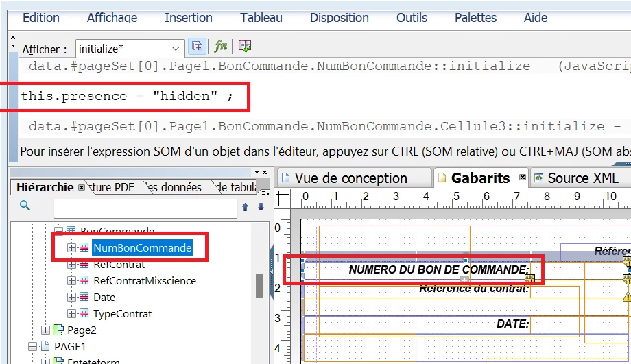Click the script editor palette menu arrow
This screenshot has height=364, width=631.
click(x=13, y=45)
